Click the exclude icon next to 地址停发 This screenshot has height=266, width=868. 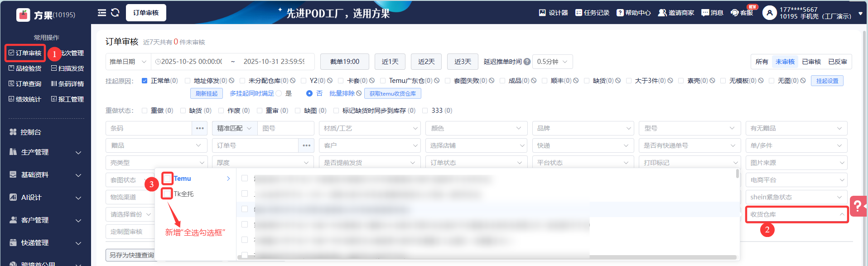(x=231, y=81)
